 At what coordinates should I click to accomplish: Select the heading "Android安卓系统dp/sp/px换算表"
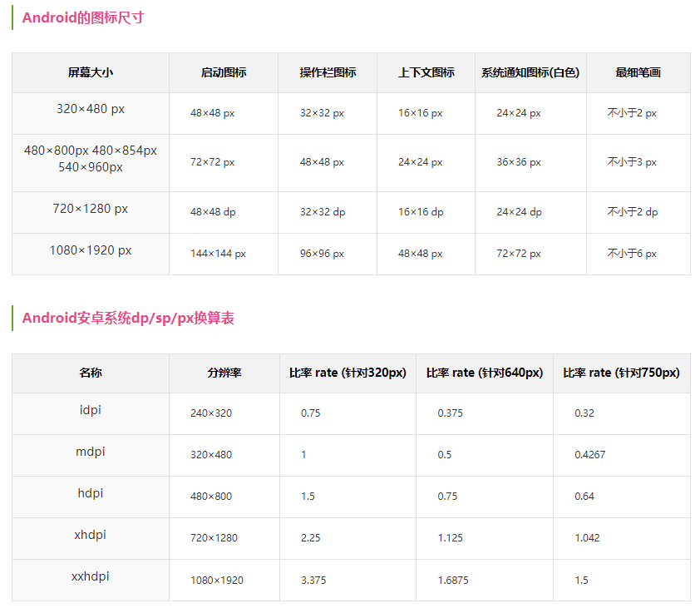tap(128, 318)
